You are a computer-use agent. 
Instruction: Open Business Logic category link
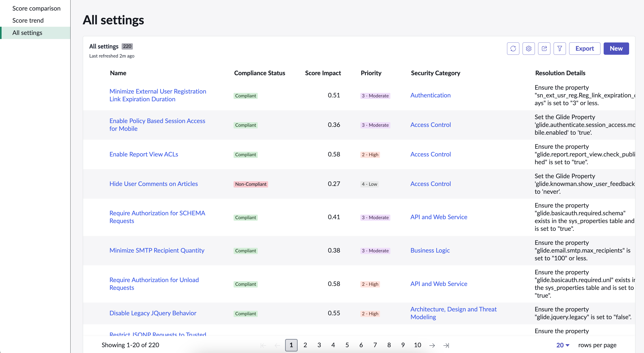(430, 250)
